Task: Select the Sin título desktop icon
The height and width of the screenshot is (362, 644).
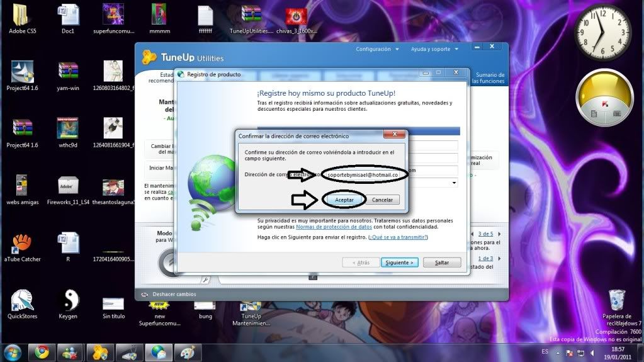Action: (x=113, y=308)
